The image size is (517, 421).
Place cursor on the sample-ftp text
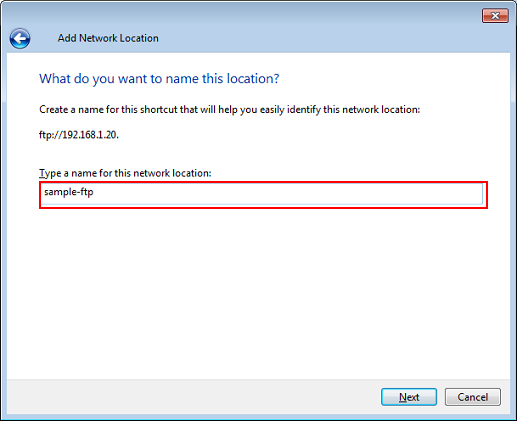69,192
